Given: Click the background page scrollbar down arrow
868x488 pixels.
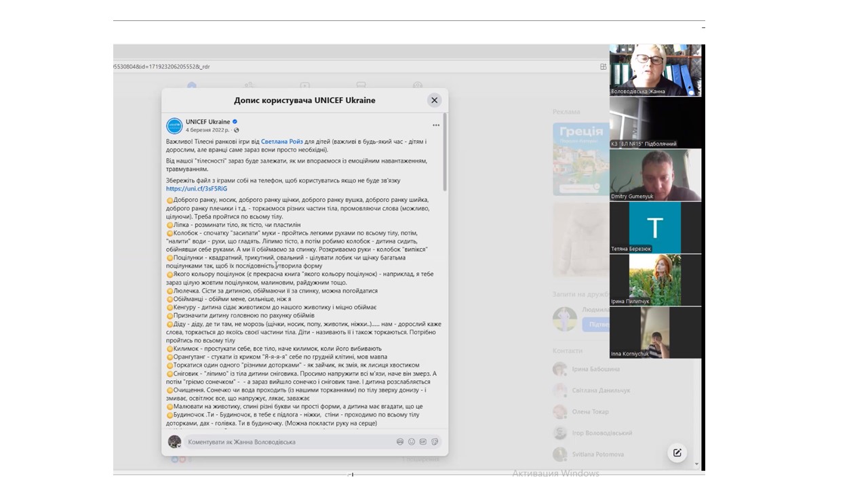Looking at the screenshot, I should [697, 465].
